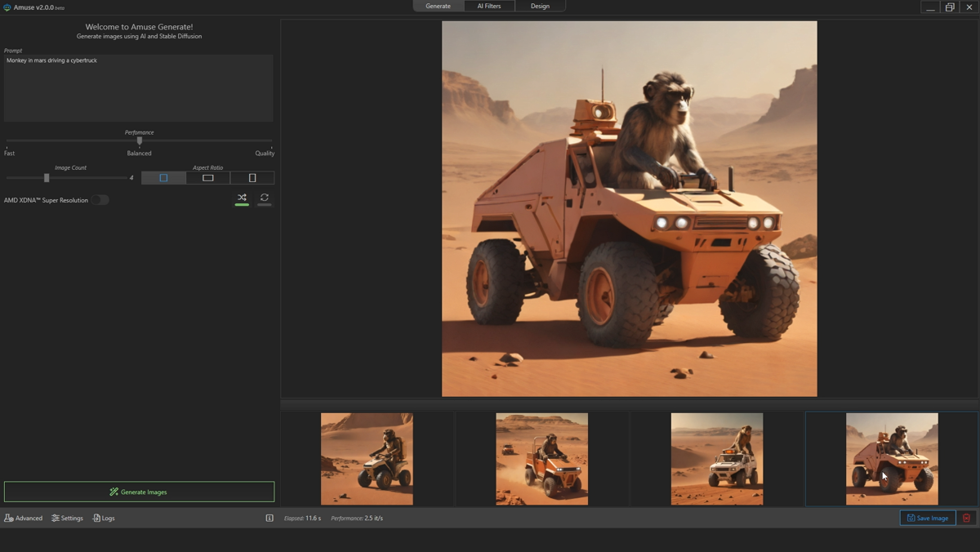Select the landscape aspect ratio option

[x=208, y=178]
